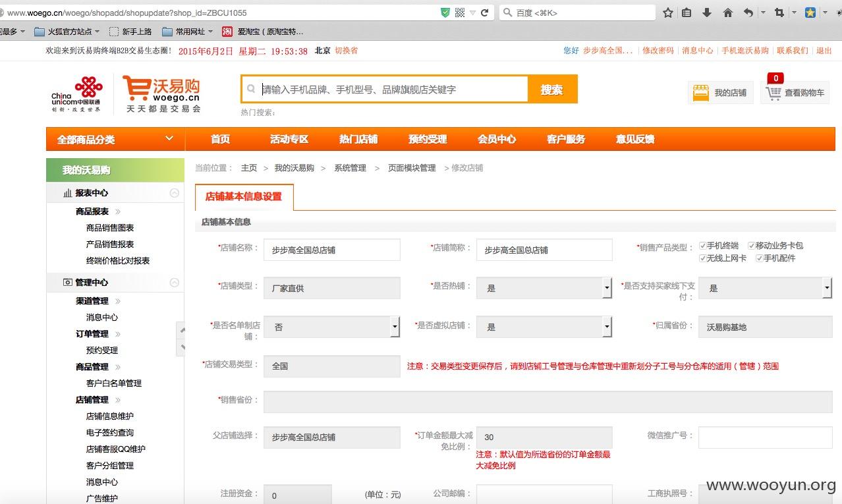Click the undo back-arrow toolbar icon
This screenshot has height=504, width=842.
748,13
